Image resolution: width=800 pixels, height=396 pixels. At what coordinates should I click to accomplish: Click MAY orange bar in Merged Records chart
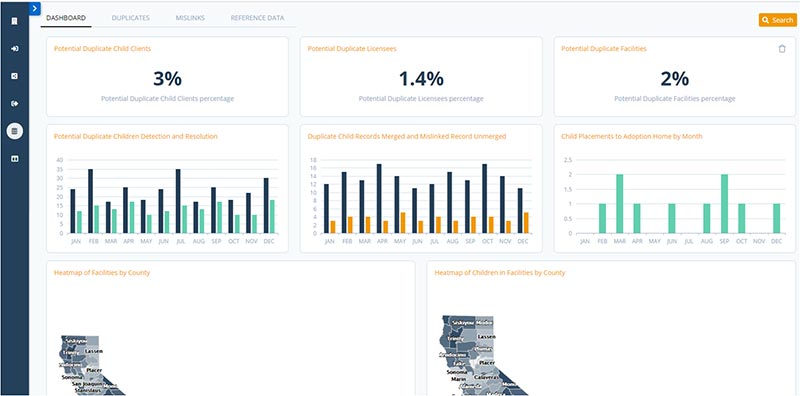(x=403, y=223)
